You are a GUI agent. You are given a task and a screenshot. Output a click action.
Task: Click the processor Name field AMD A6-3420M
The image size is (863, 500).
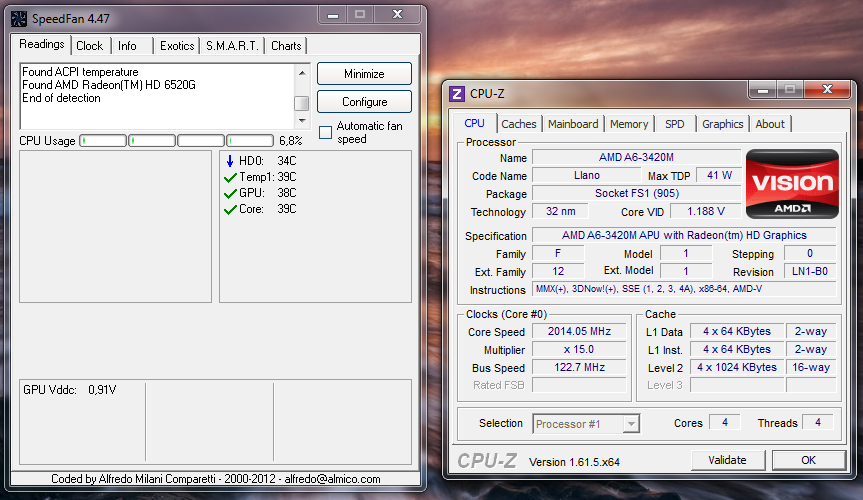point(636,157)
